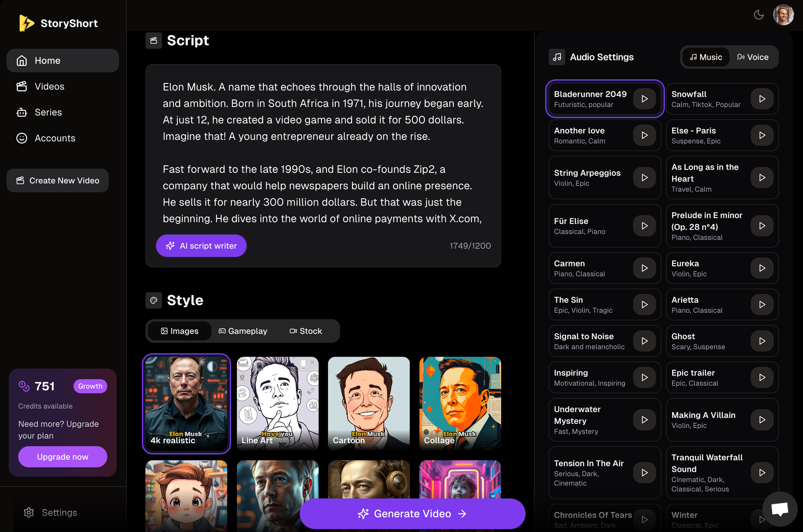803x532 pixels.
Task: Switch audio settings back to Music
Action: (x=705, y=57)
